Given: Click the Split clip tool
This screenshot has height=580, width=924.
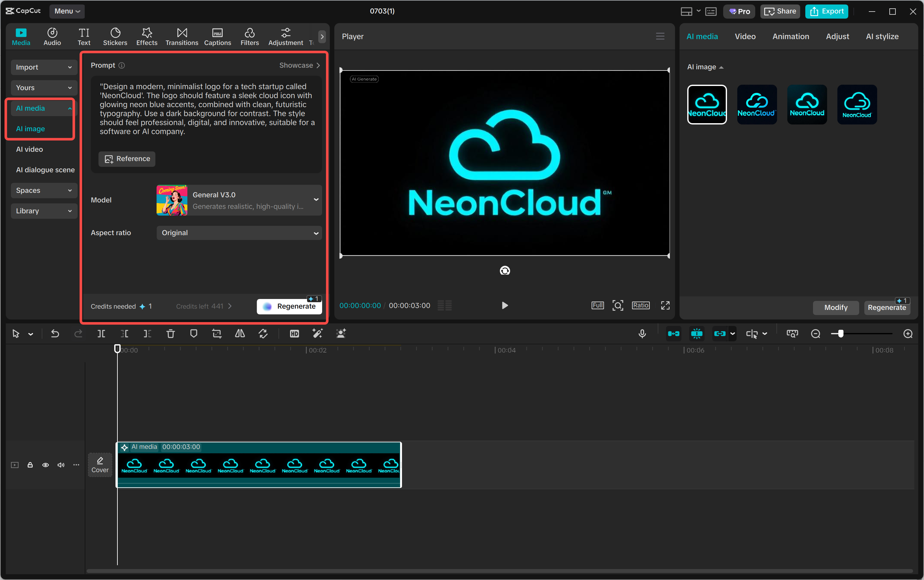Looking at the screenshot, I should pos(101,334).
